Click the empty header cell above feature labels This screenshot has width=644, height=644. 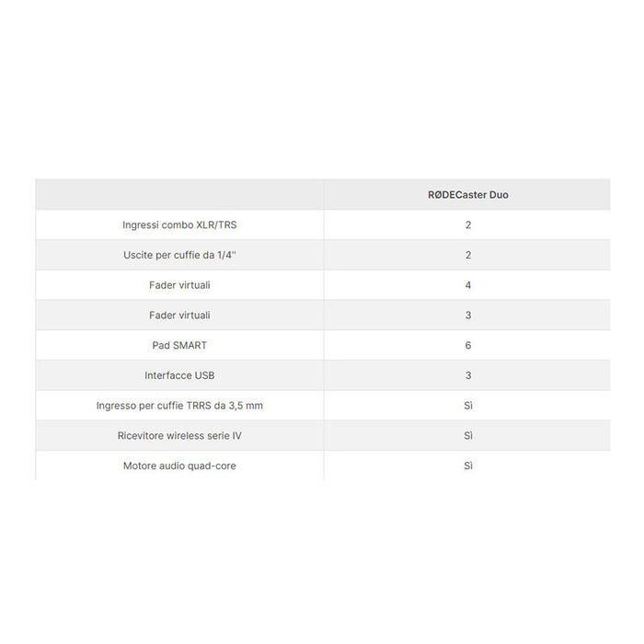coord(179,195)
